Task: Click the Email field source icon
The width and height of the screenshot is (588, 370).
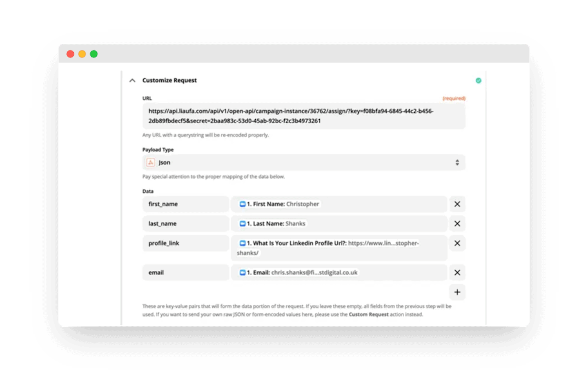Action: point(243,273)
